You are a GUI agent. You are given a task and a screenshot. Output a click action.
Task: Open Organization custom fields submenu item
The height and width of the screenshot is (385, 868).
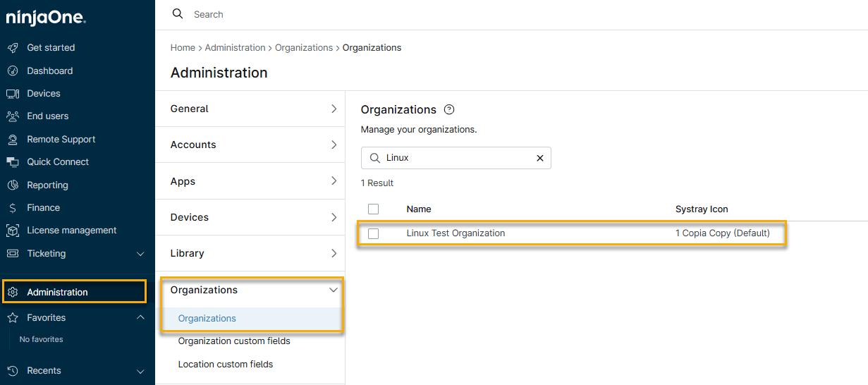pos(234,341)
